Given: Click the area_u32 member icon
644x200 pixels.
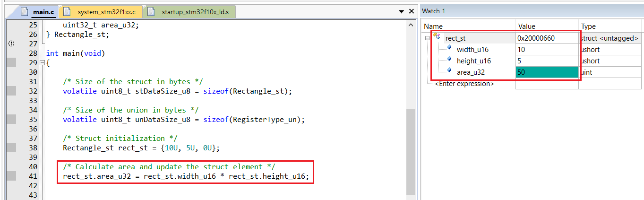Looking at the screenshot, I should click(x=449, y=72).
